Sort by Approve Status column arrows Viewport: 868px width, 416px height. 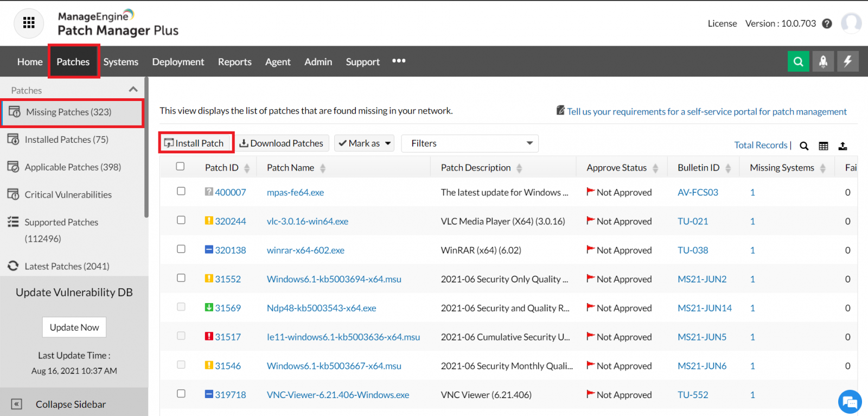(x=655, y=168)
